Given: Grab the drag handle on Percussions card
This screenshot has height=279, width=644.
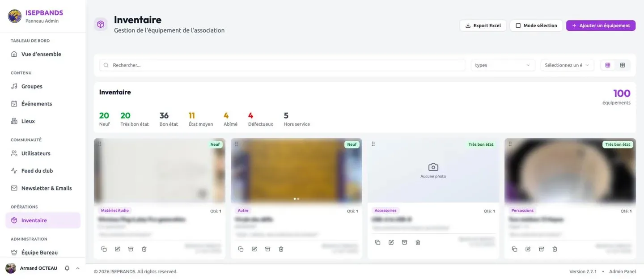Looking at the screenshot, I should click(510, 144).
